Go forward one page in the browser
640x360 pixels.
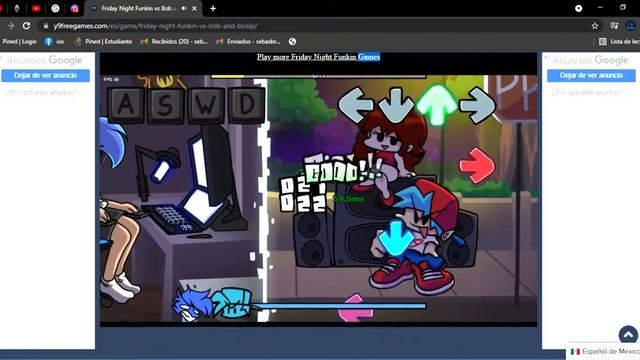pos(11,26)
